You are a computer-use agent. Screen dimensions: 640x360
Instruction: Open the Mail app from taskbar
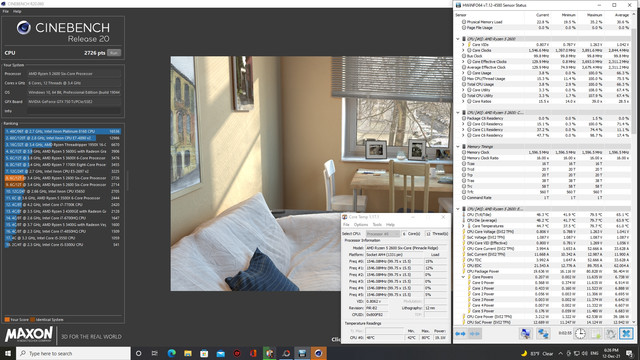point(220,353)
